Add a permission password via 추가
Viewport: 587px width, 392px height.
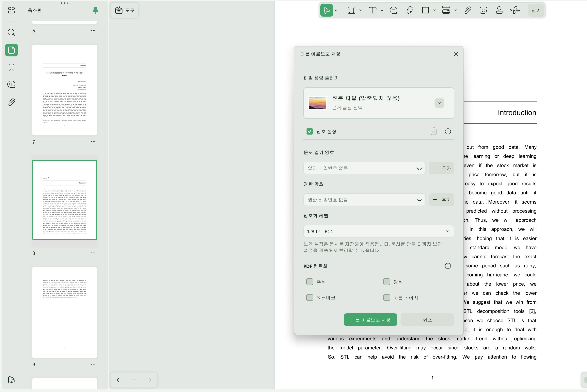441,200
